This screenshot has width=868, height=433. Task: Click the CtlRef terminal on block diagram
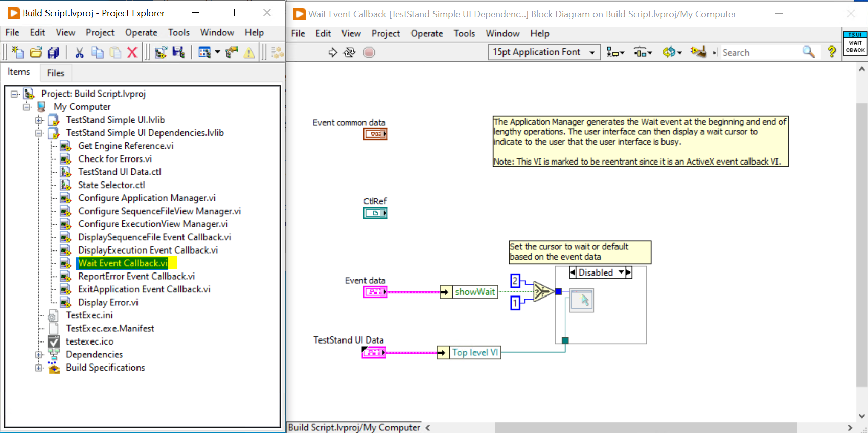(376, 213)
